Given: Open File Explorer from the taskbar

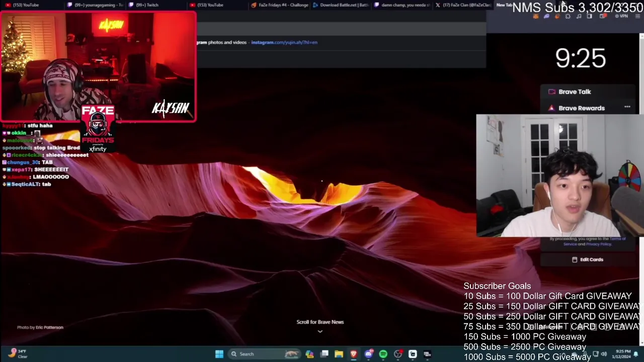Looking at the screenshot, I should tap(339, 354).
